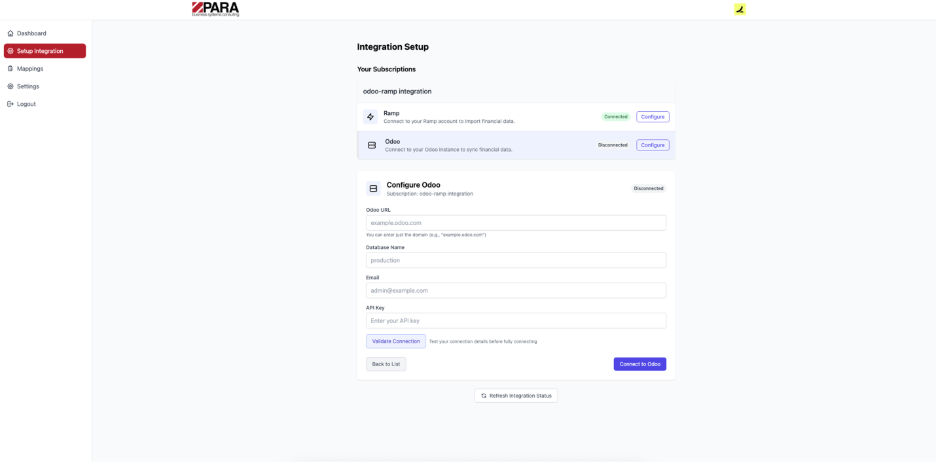The height and width of the screenshot is (462, 936).
Task: Configure the Odoo integration
Action: (x=652, y=145)
